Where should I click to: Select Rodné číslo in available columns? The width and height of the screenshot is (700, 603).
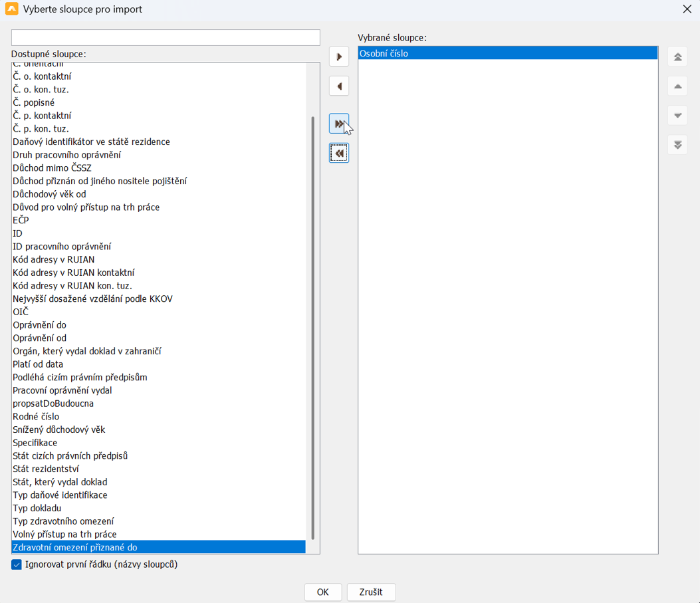[x=36, y=416]
